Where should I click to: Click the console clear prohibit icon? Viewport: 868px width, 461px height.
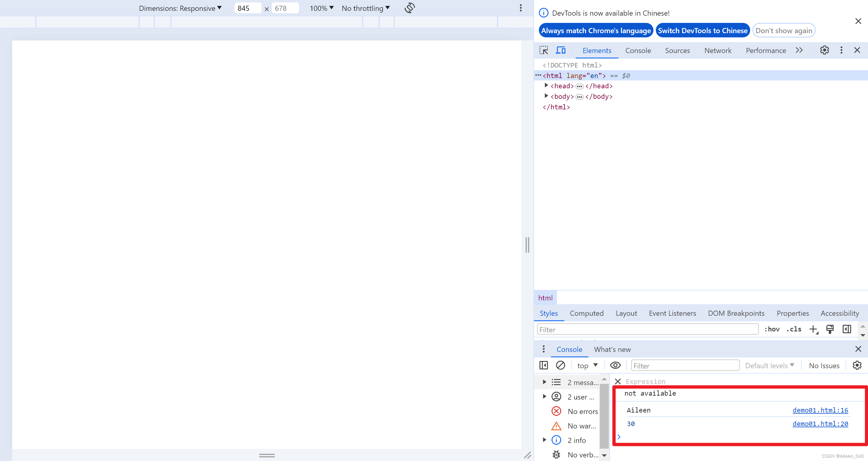560,365
